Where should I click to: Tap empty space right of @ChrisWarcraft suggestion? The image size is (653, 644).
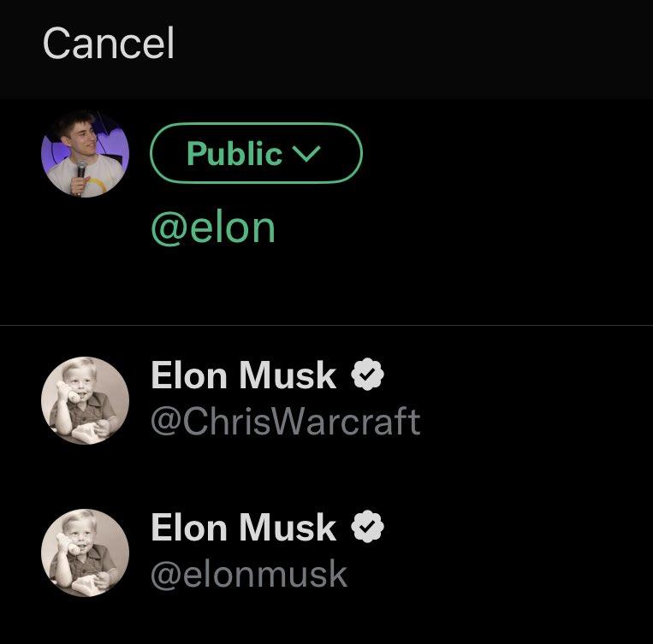(x=539, y=400)
